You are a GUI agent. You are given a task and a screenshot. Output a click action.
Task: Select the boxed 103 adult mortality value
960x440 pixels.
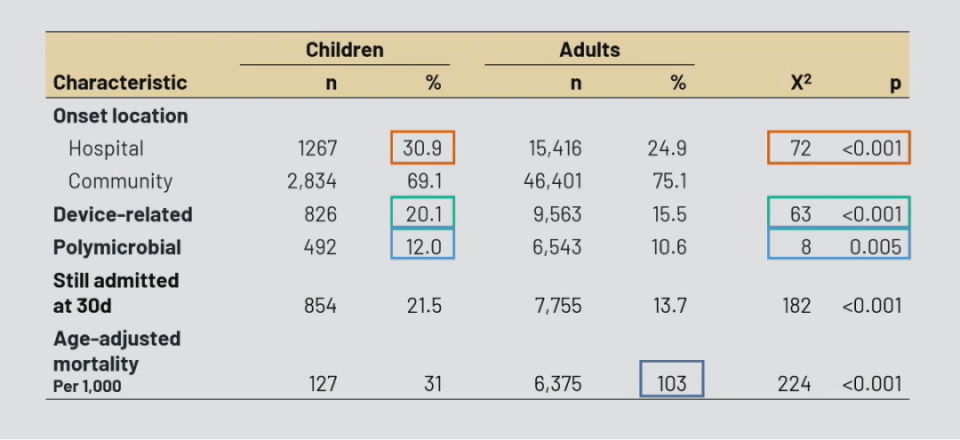point(672,381)
